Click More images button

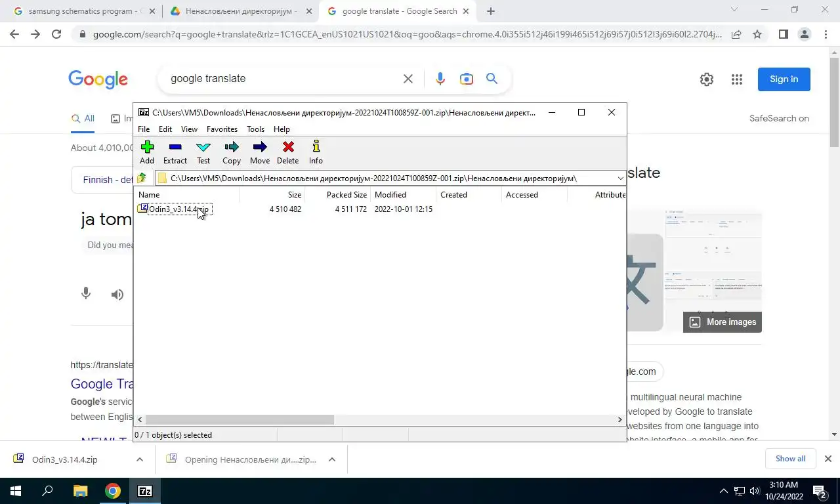coord(723,322)
